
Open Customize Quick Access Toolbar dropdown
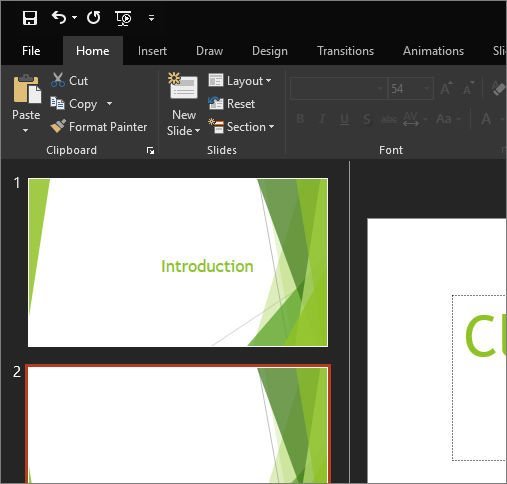(151, 18)
